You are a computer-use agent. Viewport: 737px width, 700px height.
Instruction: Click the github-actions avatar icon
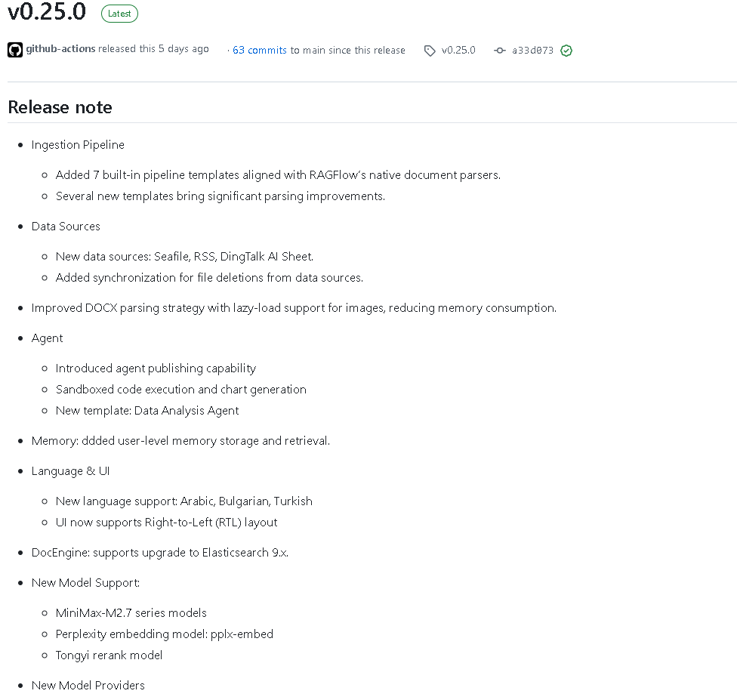coord(15,50)
